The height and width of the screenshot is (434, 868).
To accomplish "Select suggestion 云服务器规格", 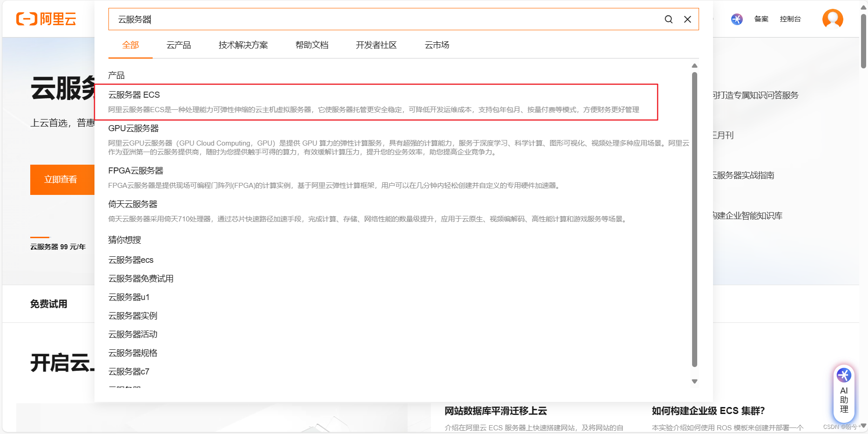I will (x=133, y=353).
